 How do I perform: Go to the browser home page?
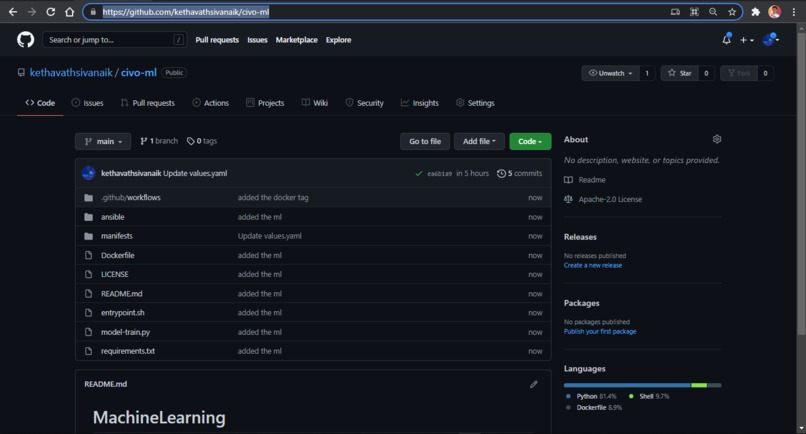pos(69,12)
